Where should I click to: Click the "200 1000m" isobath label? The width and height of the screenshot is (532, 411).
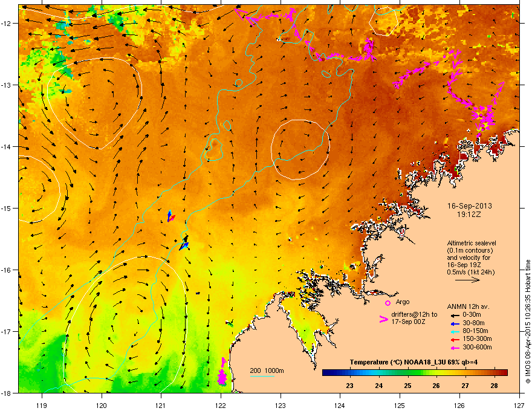click(x=267, y=371)
